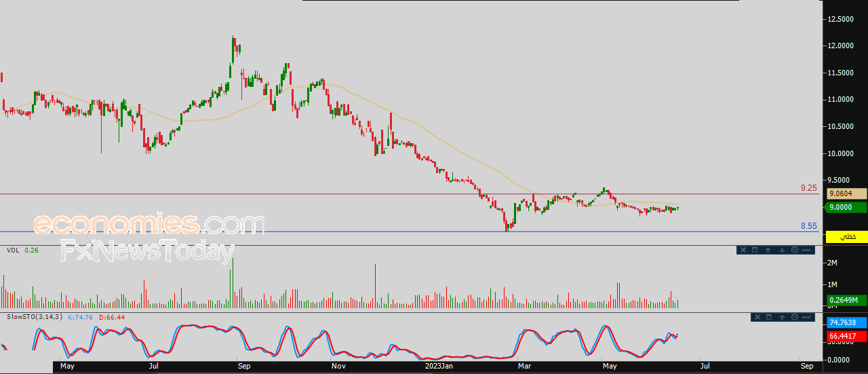The image size is (868, 374).
Task: Move the SlowSTO panel up
Action: tap(781, 317)
